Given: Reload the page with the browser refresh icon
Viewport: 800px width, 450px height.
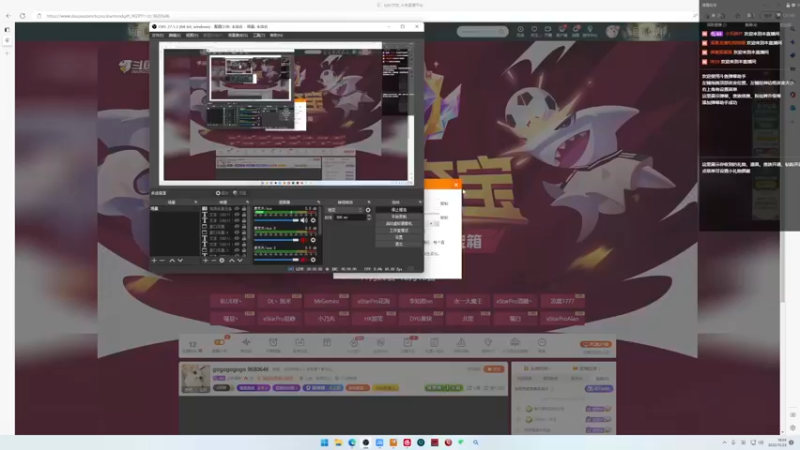Looking at the screenshot, I should (22, 16).
